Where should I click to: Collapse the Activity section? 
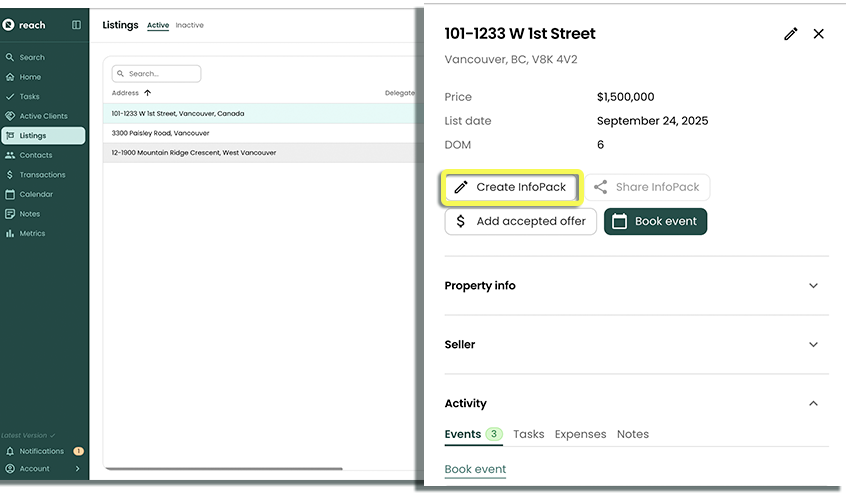pyautogui.click(x=813, y=404)
